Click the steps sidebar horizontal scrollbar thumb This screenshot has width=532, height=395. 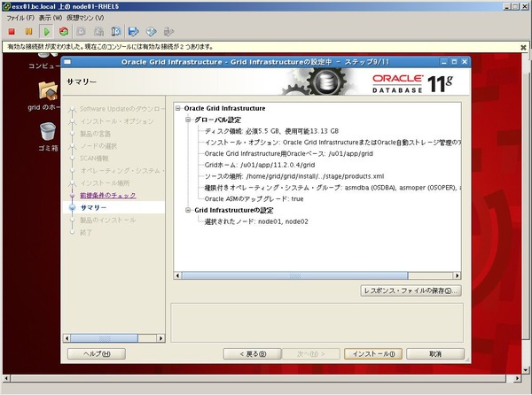[104, 338]
